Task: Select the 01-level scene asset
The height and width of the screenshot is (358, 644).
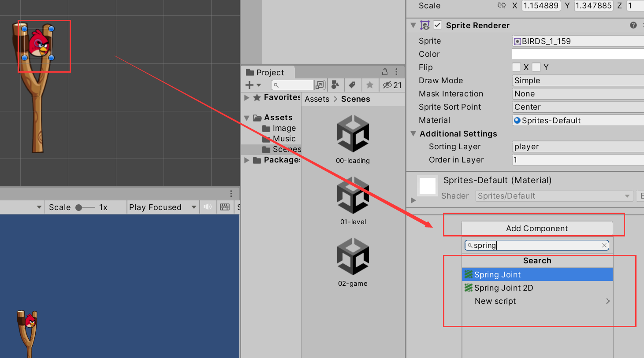Action: pos(353,201)
